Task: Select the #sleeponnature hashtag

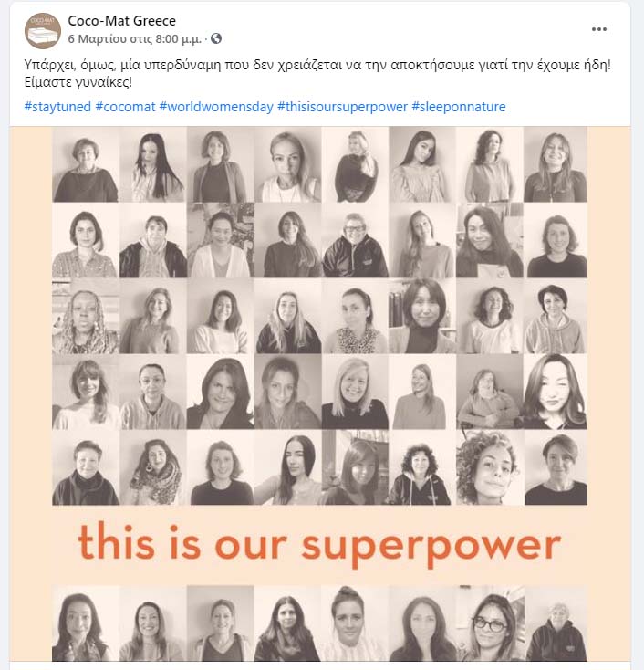Action: (458, 107)
